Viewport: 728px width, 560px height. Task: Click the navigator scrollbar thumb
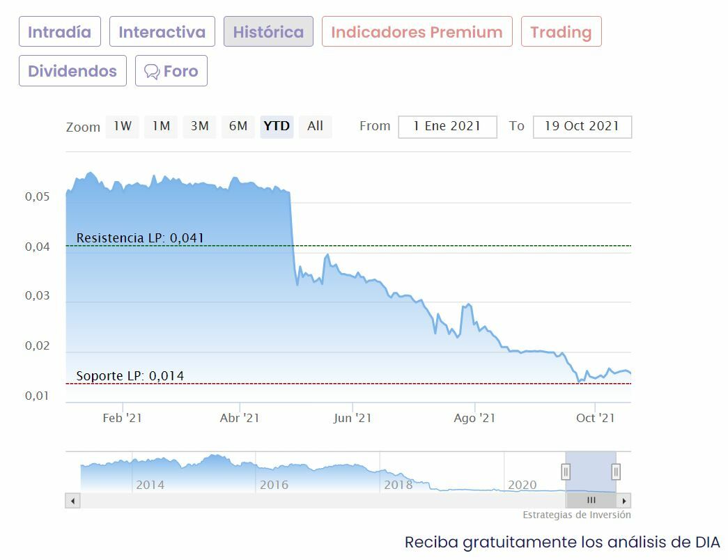pyautogui.click(x=591, y=500)
